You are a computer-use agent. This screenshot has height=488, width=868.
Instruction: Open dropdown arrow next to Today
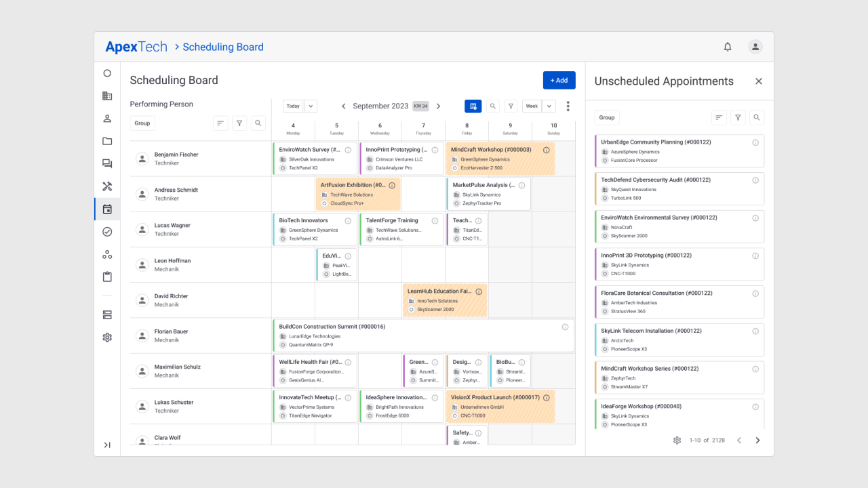click(x=311, y=106)
